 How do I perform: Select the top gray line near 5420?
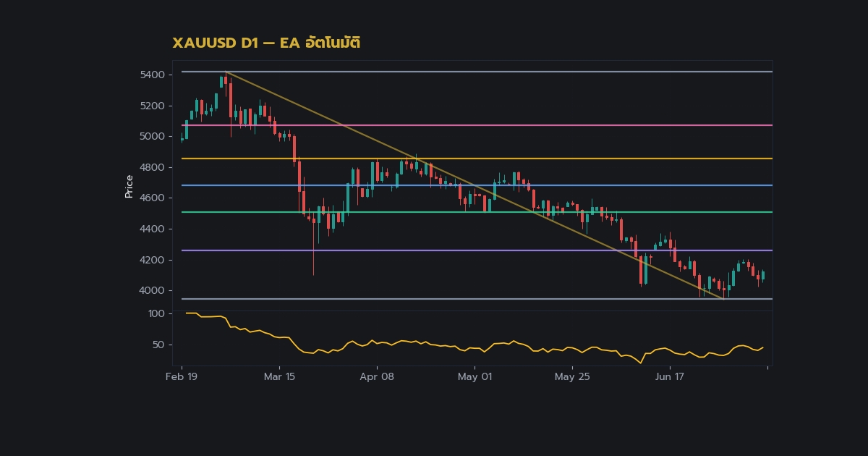coord(477,72)
